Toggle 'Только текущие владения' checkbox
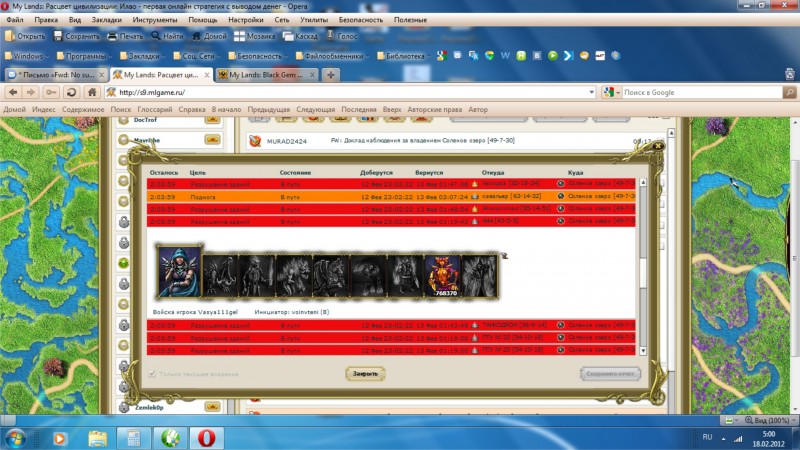Viewport: 800px width, 450px height. pos(153,373)
